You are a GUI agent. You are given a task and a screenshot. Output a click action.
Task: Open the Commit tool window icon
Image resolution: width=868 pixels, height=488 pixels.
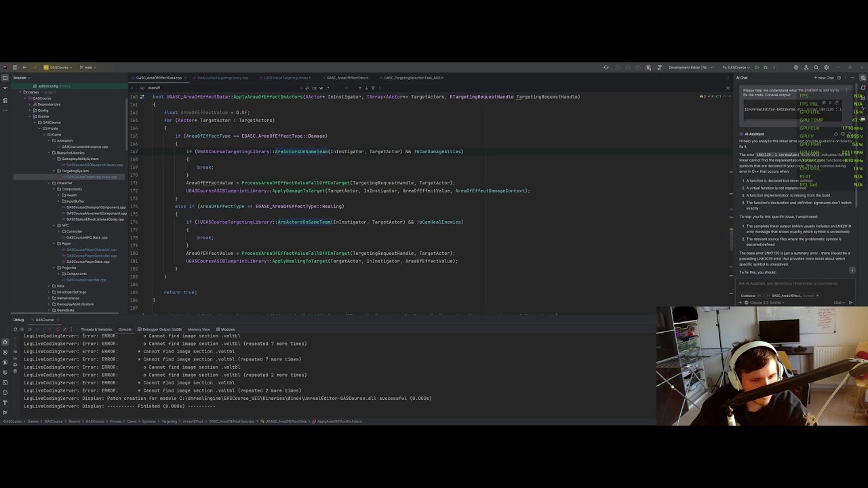coord(5,88)
